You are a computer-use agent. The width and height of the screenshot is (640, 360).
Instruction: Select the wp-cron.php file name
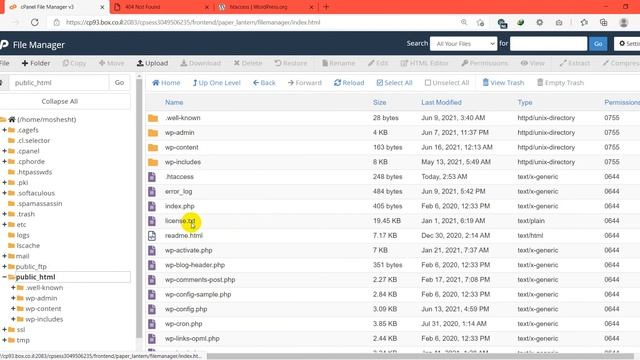click(x=184, y=324)
